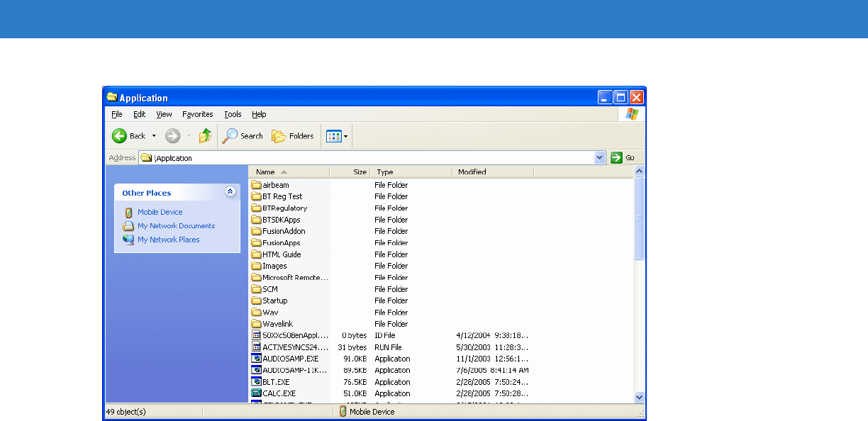This screenshot has width=868, height=421.
Task: Sort by the Name column header
Action: coord(289,172)
